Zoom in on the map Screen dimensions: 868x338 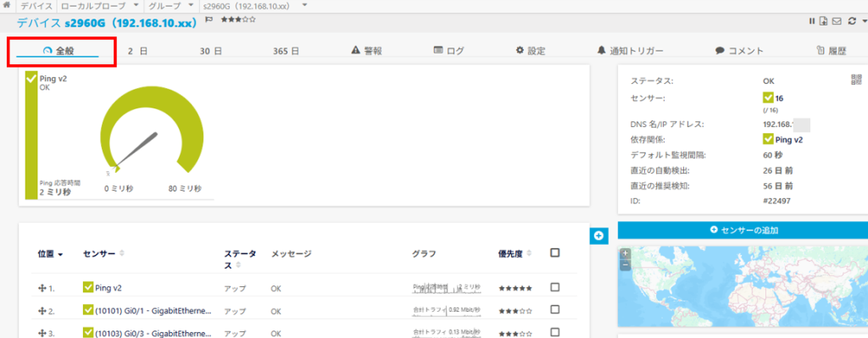(x=626, y=253)
